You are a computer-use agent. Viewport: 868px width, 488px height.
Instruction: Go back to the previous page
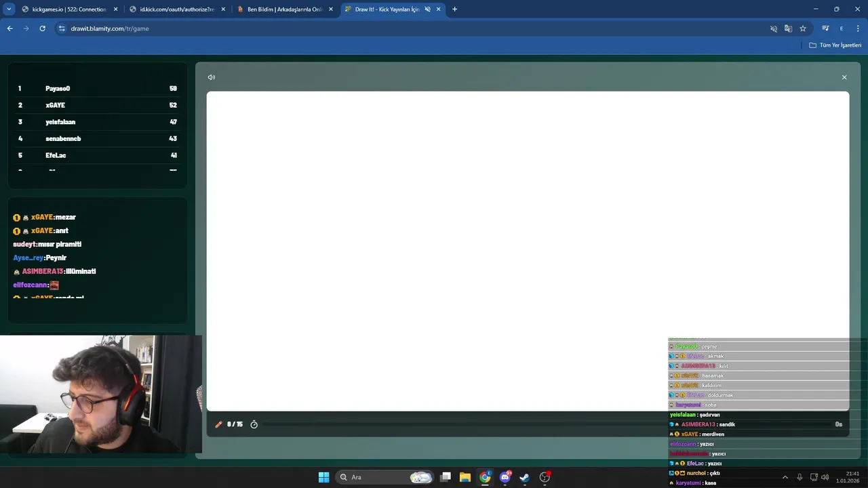(9, 28)
